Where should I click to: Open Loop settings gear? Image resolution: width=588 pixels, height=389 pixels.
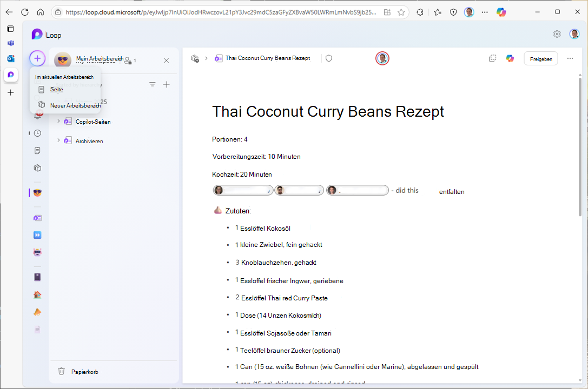[x=557, y=34]
